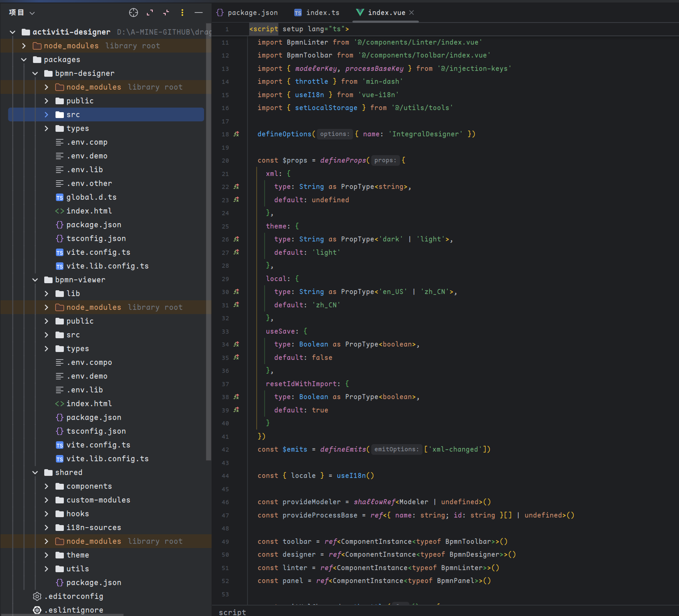Click line number 20 in the gutter
The height and width of the screenshot is (616, 679).
click(225, 161)
